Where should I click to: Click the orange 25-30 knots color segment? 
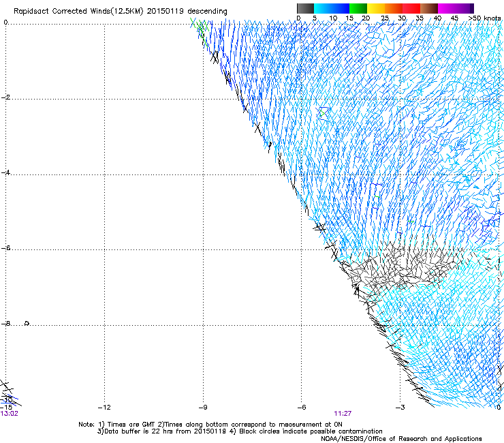click(394, 8)
